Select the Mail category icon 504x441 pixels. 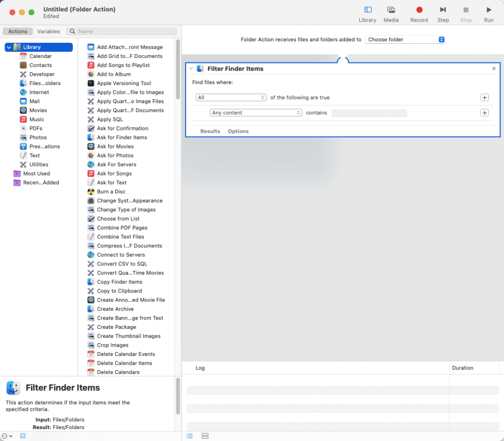23,101
